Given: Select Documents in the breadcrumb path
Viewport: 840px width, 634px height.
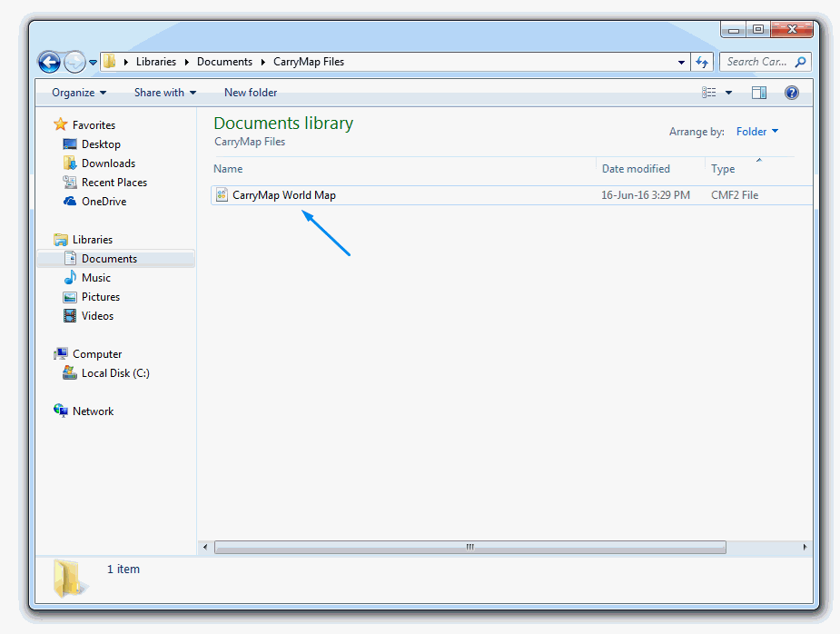Looking at the screenshot, I should tap(224, 62).
